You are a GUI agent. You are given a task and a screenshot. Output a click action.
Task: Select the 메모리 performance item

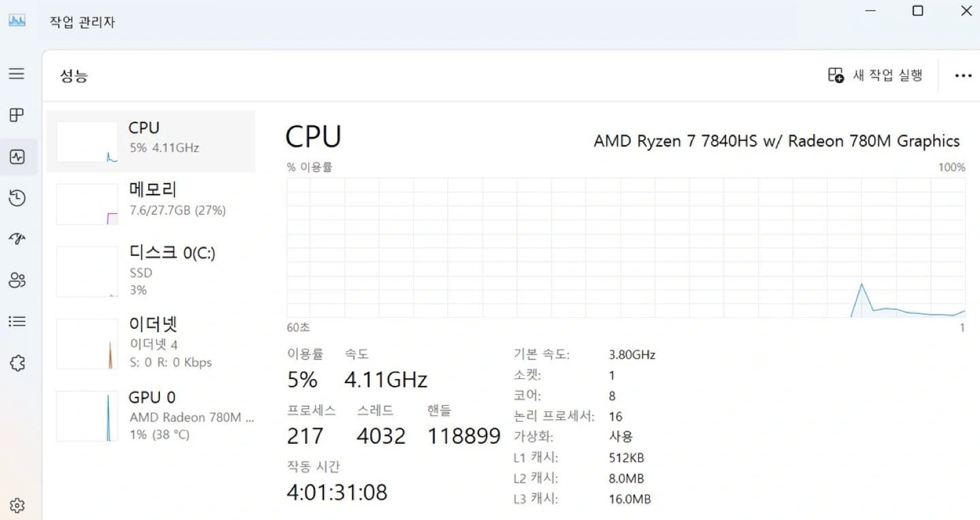point(151,204)
